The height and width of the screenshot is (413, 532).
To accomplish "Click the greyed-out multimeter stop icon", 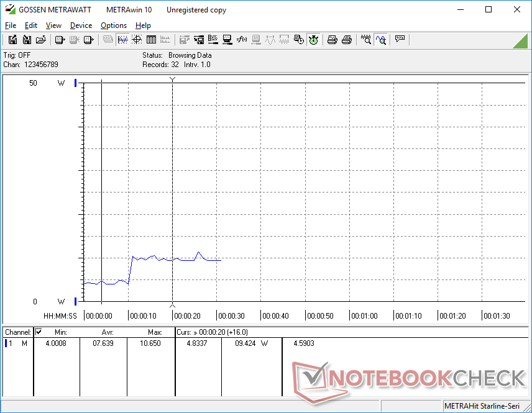I will (75, 40).
